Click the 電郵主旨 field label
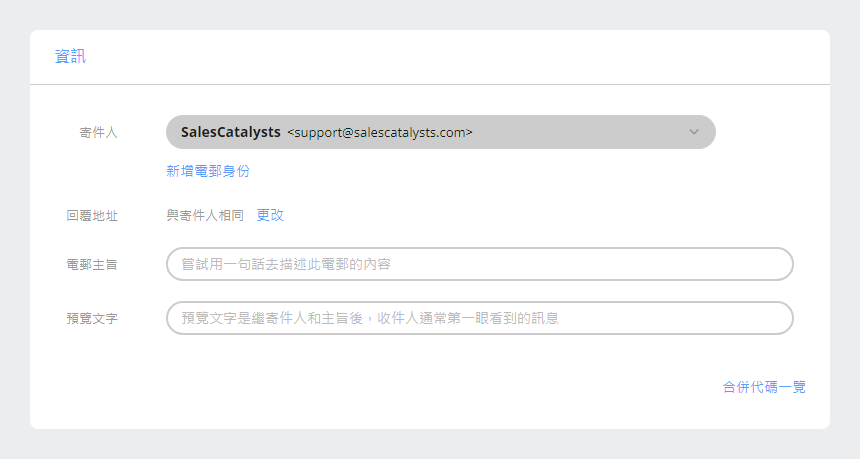This screenshot has height=459, width=860. (x=92, y=264)
